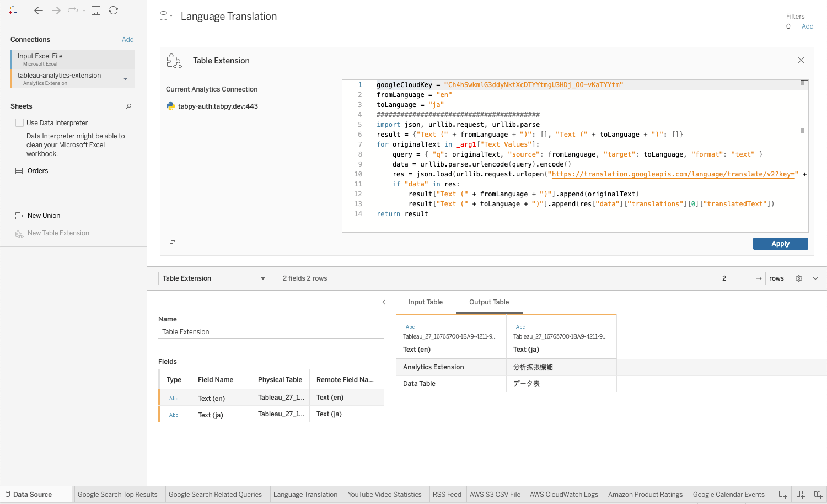Edit the Name field Table Extension

pyautogui.click(x=271, y=332)
